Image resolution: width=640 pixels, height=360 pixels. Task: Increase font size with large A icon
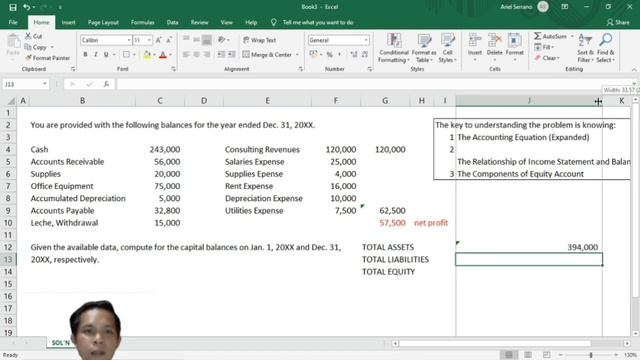(158, 40)
